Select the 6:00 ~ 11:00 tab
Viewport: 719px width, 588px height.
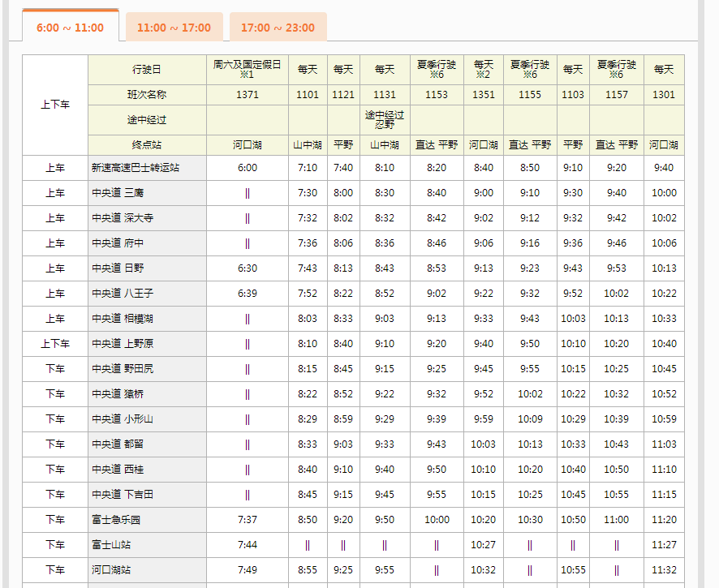point(71,28)
